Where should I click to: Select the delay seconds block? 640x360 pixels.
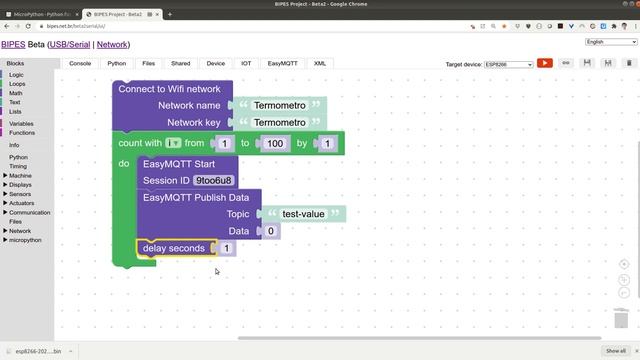(174, 248)
